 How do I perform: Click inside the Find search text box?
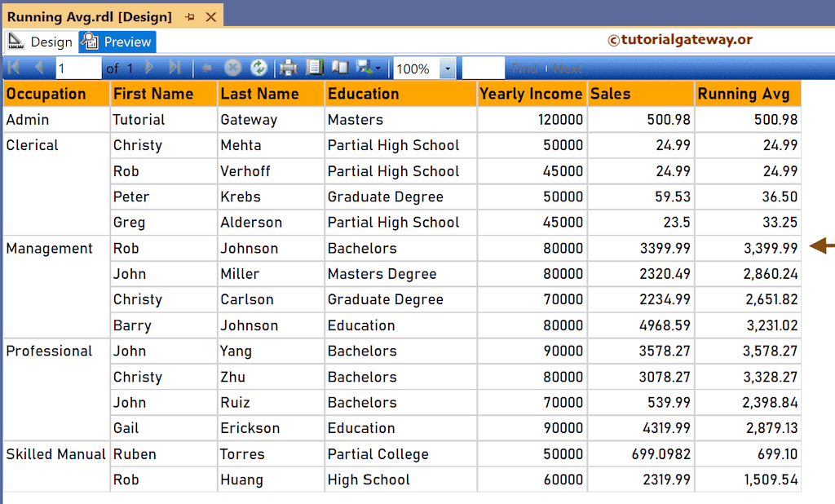click(x=483, y=69)
